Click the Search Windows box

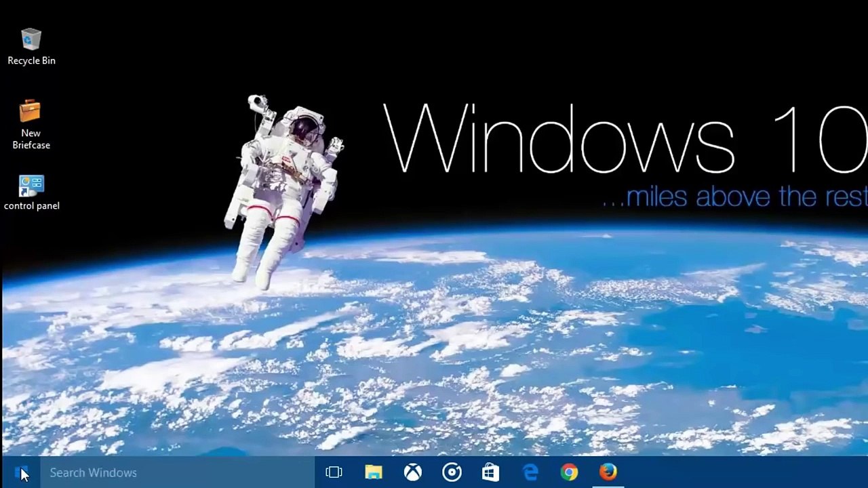(178, 472)
